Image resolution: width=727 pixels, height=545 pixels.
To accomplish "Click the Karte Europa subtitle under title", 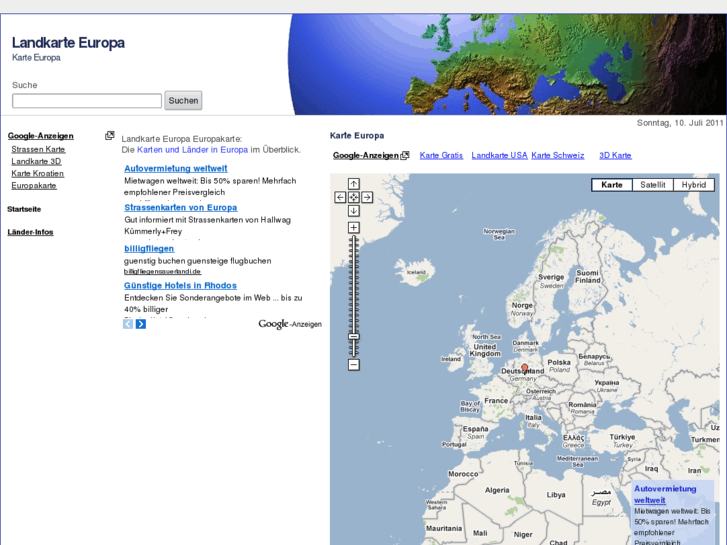I will [36, 58].
